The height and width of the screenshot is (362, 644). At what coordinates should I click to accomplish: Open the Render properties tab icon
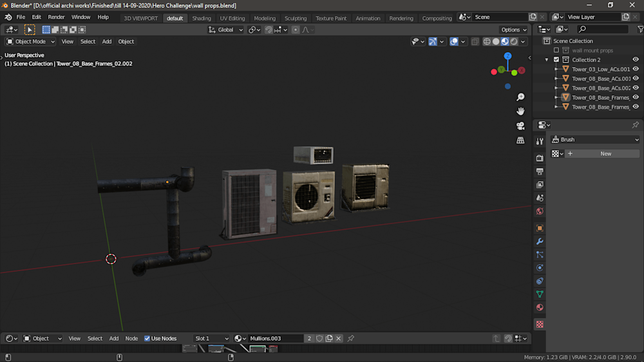540,158
